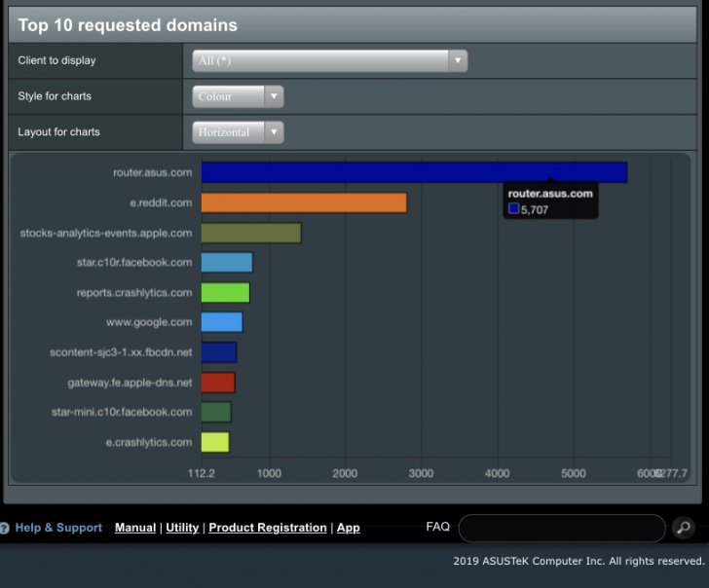Click the Client to display label
Viewport: 709px width, 588px height.
[x=56, y=60]
